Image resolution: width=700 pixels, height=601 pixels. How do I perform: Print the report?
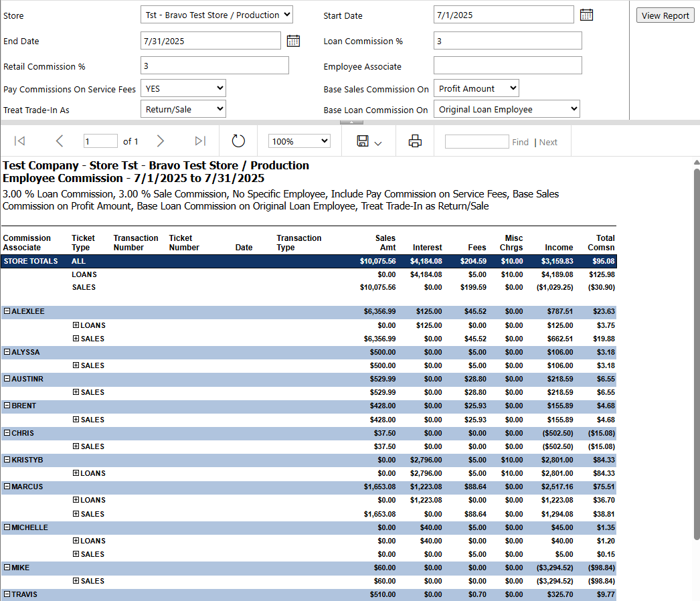(415, 141)
